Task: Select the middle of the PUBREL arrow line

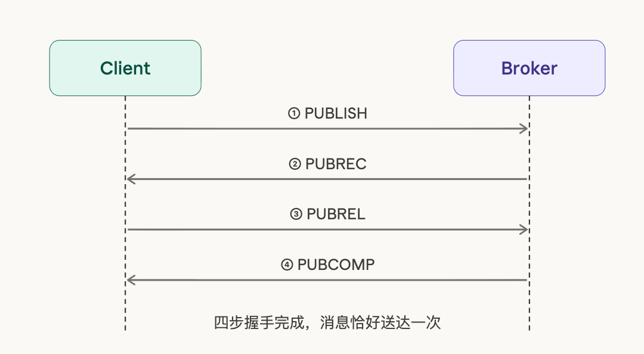Action: point(327,229)
